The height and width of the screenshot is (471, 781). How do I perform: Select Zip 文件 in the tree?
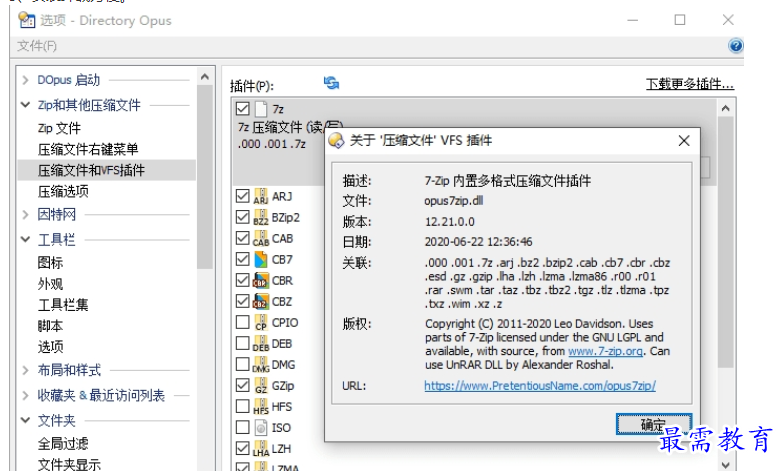pos(59,128)
